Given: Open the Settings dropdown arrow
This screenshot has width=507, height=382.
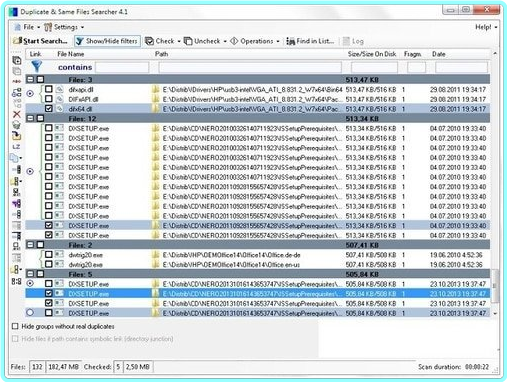Looking at the screenshot, I should 82,27.
